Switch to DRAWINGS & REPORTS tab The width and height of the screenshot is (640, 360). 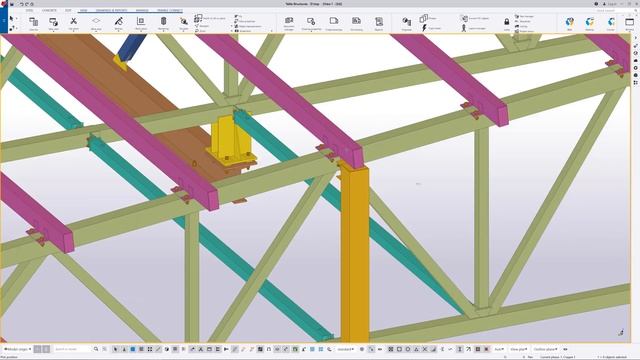tap(111, 10)
